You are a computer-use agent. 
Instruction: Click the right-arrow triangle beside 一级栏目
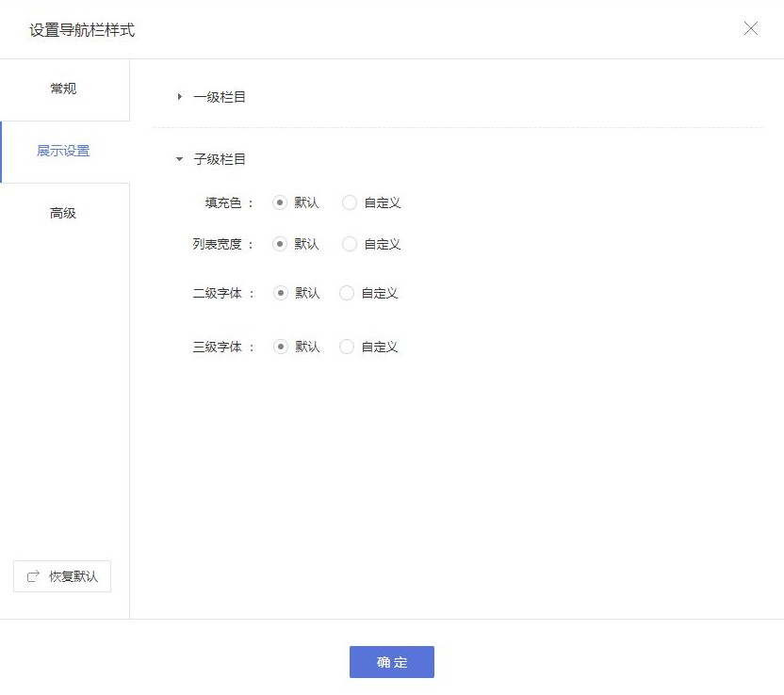click(178, 95)
